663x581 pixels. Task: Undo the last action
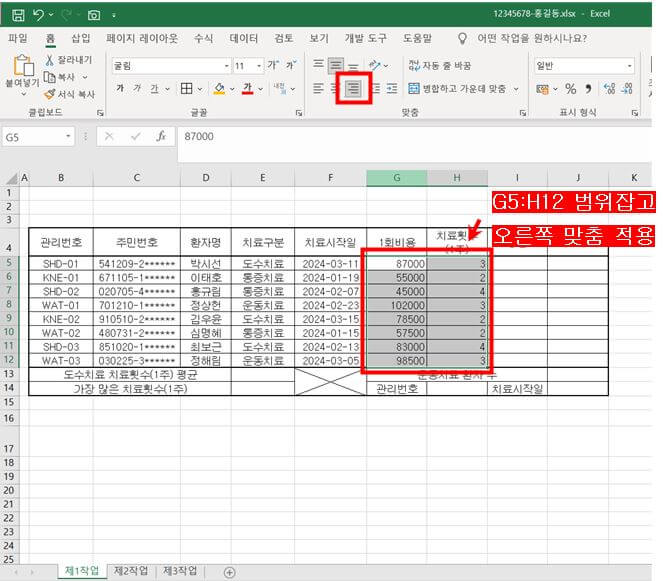pos(38,15)
